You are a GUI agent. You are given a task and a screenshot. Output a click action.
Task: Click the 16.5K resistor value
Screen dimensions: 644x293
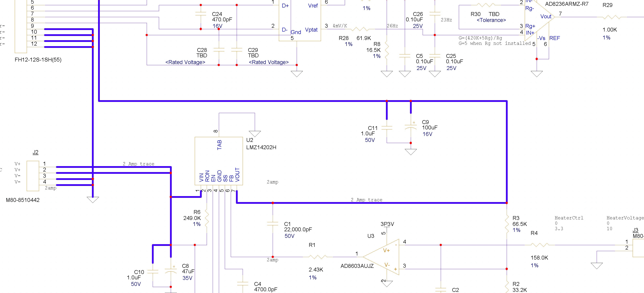[x=373, y=50]
